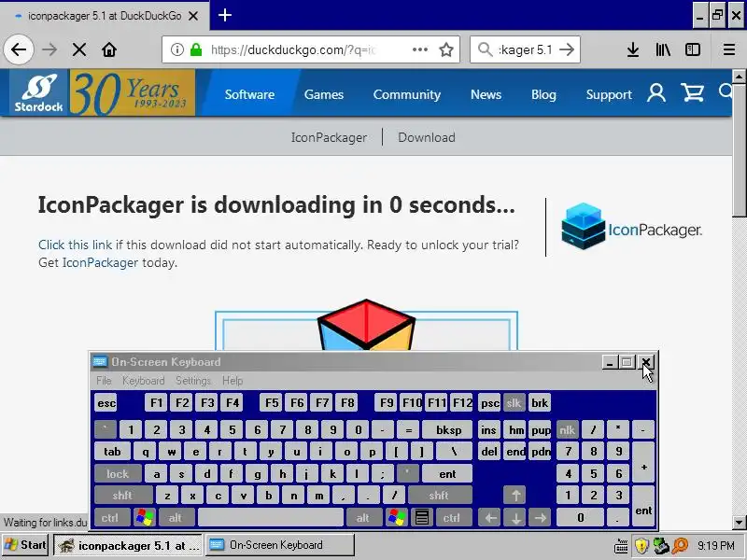Click the page scrollbar up arrow
This screenshot has width=747, height=560.
(x=739, y=77)
